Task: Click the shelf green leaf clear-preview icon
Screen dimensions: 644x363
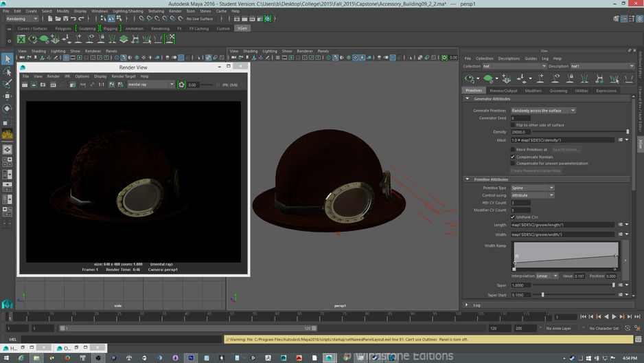Action: (44, 39)
